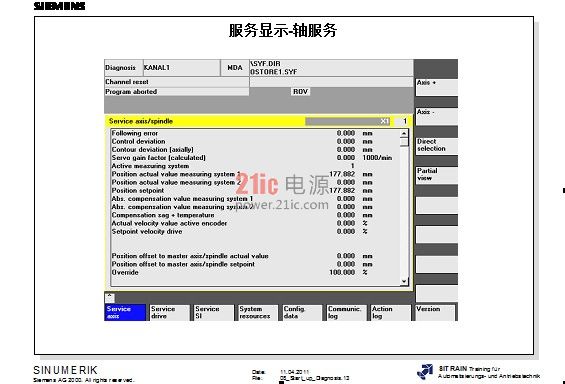Click the ROV status indicator
Screen dimensions: 565x384
[300, 92]
